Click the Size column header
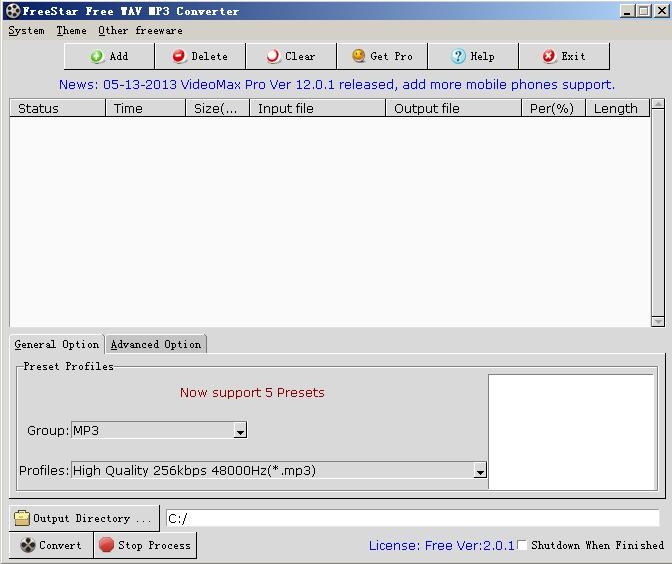 (217, 108)
